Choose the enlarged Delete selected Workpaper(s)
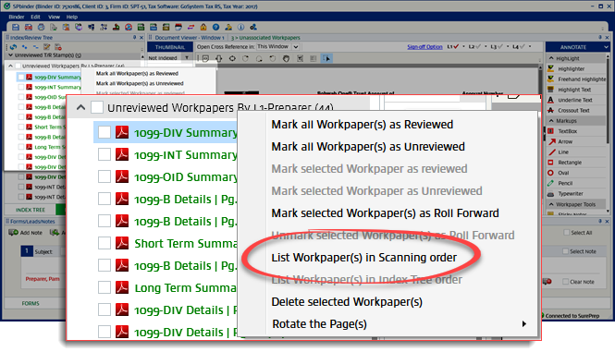 click(347, 302)
